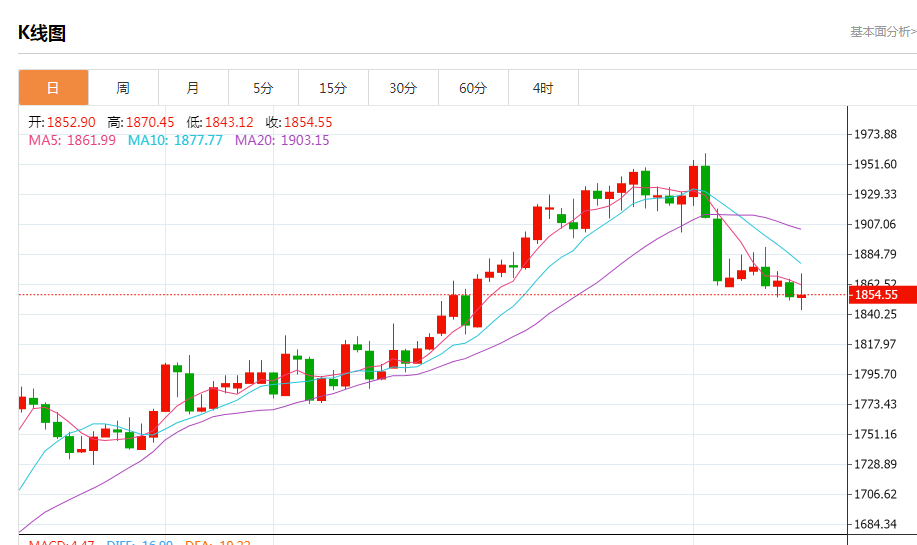Switch to the 周 weekly tab
917x545 pixels.
pyautogui.click(x=123, y=88)
